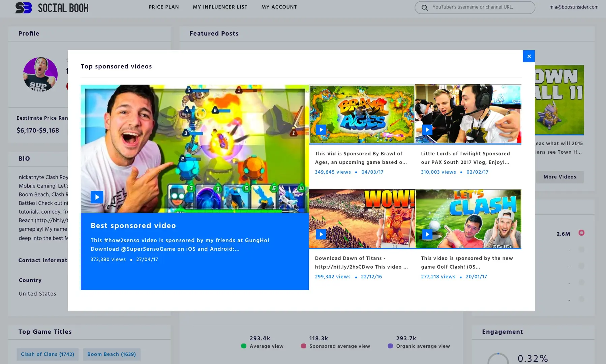Open My Account menu

coord(279,7)
